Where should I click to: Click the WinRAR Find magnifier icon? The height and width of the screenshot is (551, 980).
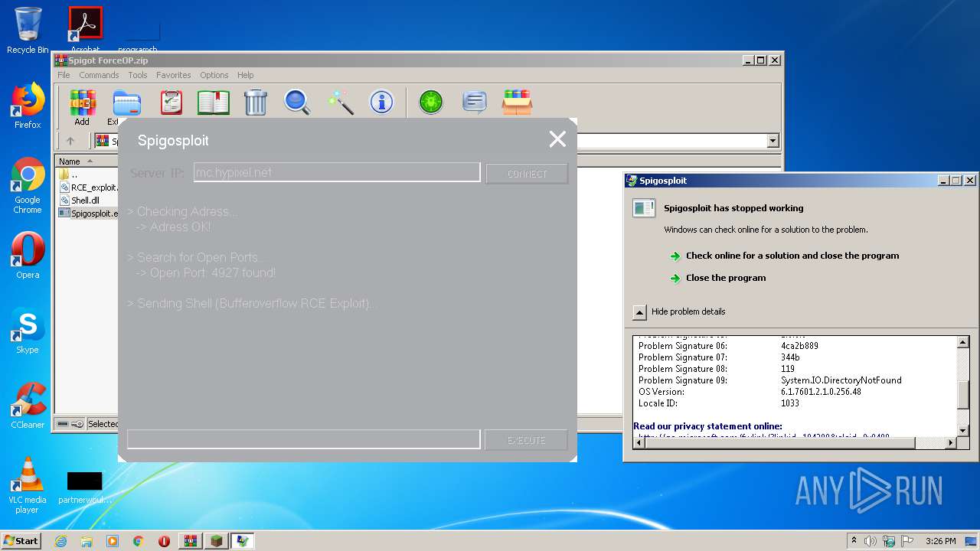(x=297, y=102)
